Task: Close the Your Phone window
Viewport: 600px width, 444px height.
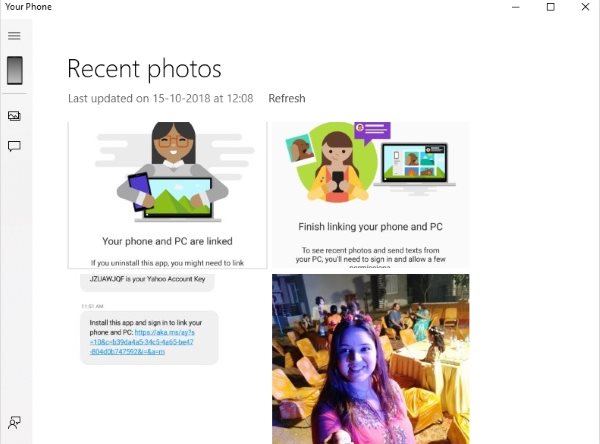Action: [x=585, y=7]
